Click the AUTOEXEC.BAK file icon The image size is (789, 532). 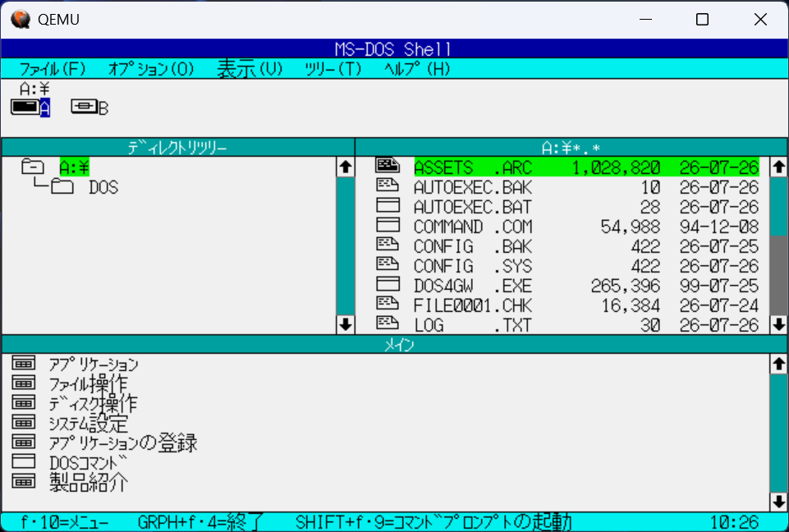[x=388, y=186]
